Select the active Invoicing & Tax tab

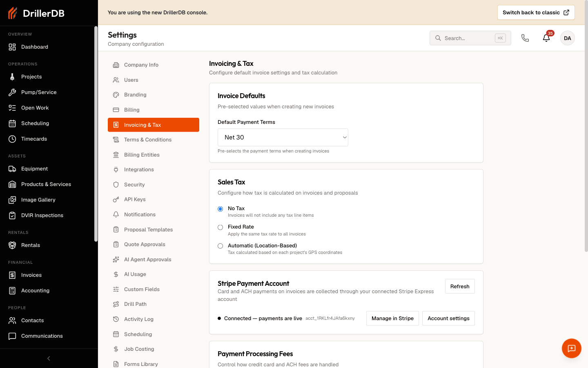point(154,125)
